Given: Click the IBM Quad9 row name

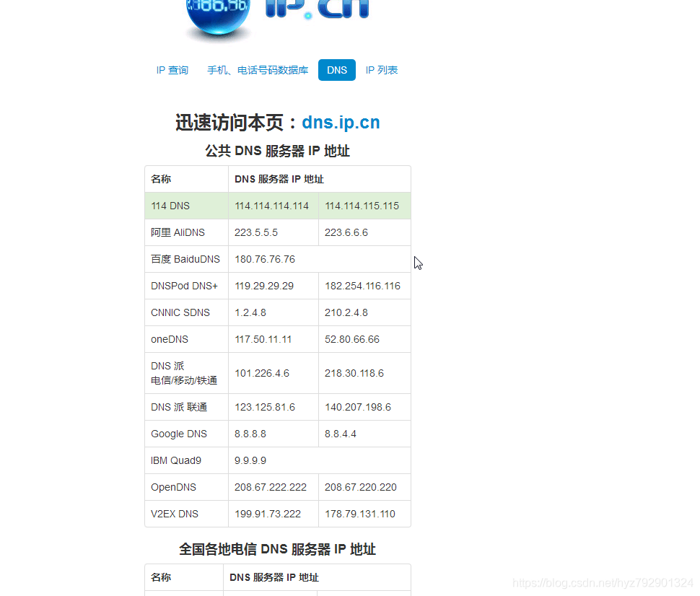Looking at the screenshot, I should pos(176,460).
